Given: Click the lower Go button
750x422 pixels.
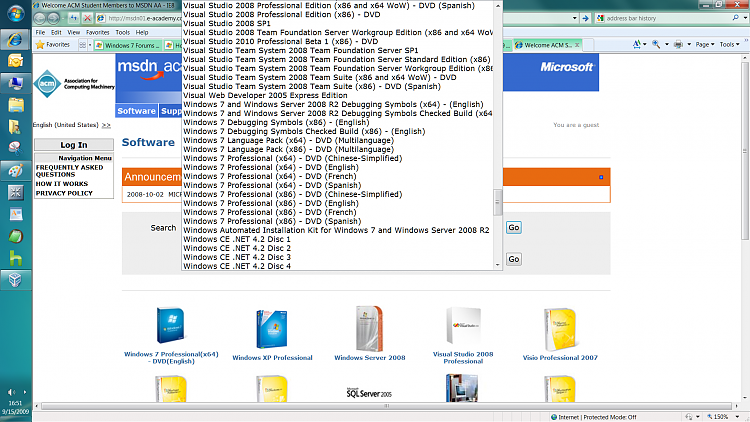Looking at the screenshot, I should 514,259.
